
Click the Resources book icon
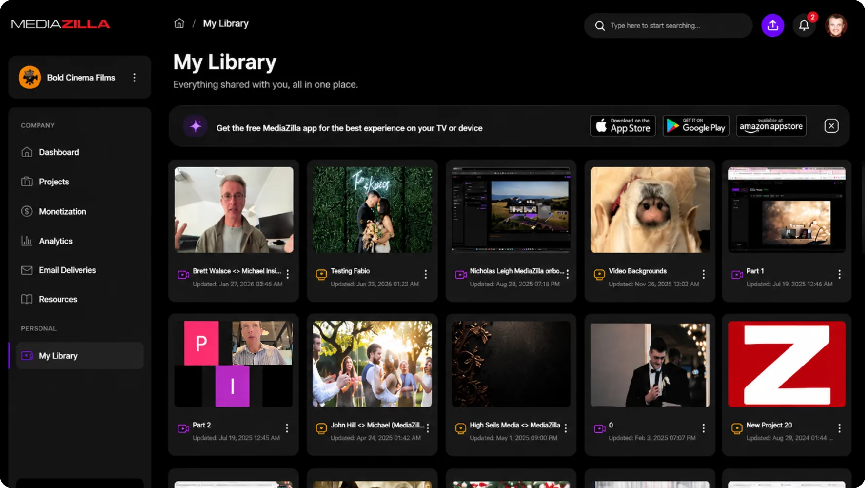pos(27,299)
